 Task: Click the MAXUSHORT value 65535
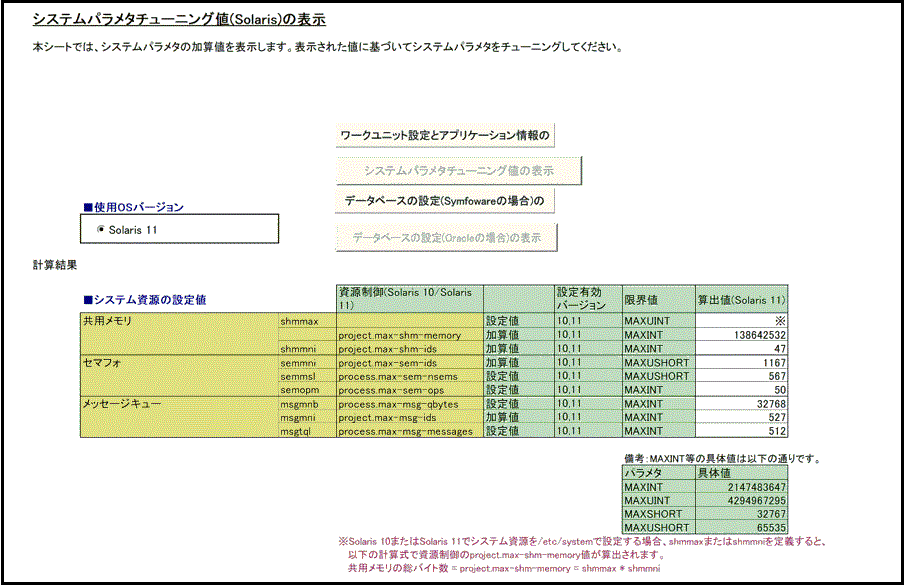click(741, 528)
